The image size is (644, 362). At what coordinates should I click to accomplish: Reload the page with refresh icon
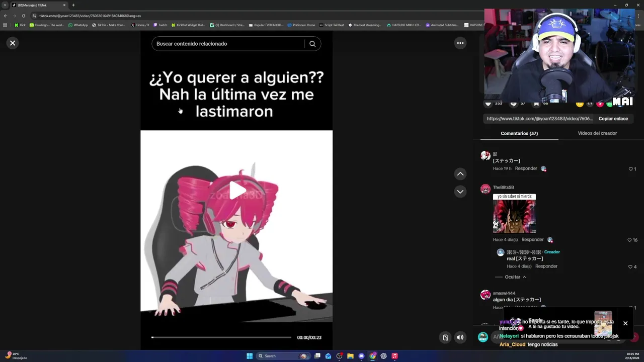23,16
